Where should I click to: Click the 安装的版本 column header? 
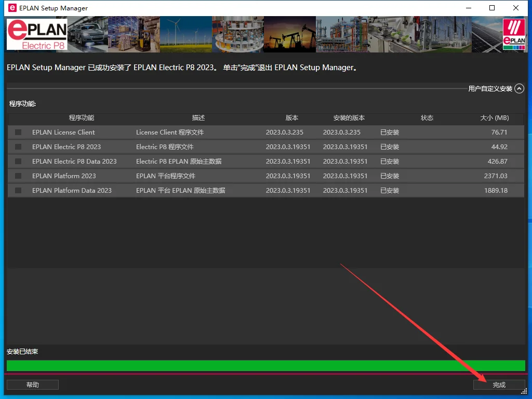pyautogui.click(x=349, y=118)
